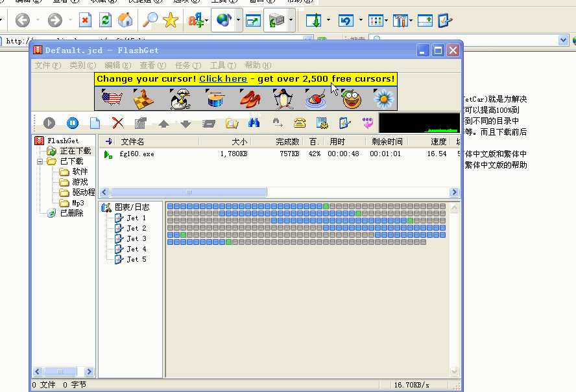Screen dimensions: 576x392
Task: Click the browser's Refresh icon
Action: click(106, 20)
